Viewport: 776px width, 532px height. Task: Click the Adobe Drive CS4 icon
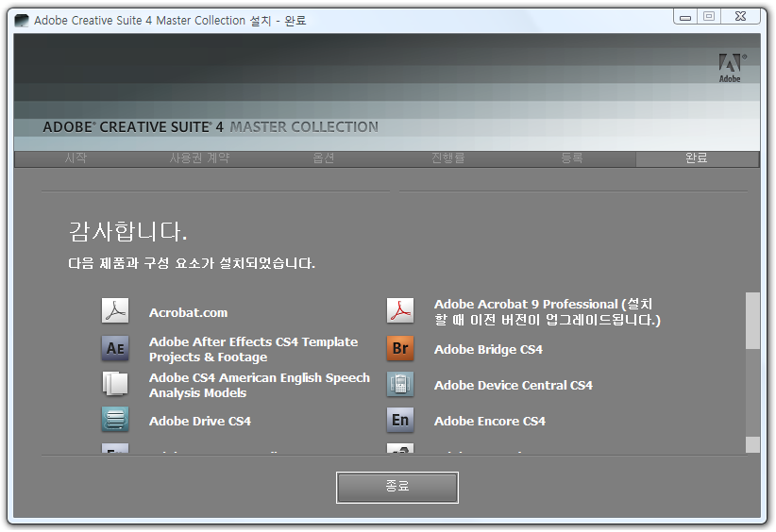coord(115,420)
